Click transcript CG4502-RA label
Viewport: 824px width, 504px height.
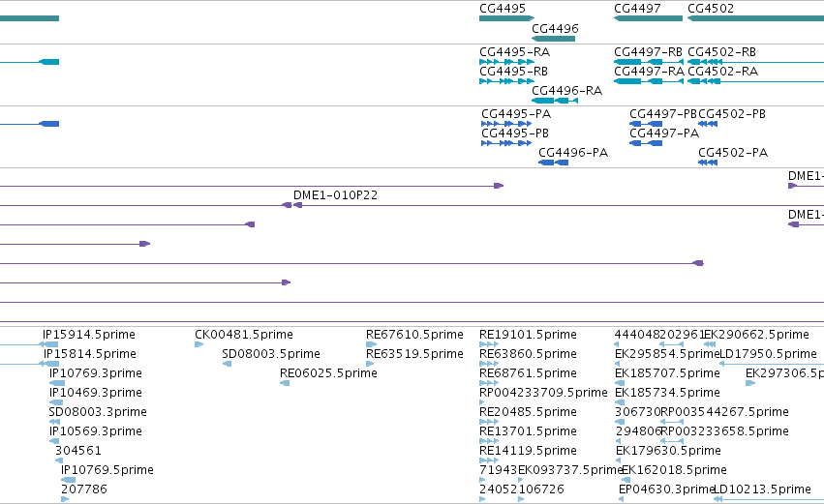point(723,72)
